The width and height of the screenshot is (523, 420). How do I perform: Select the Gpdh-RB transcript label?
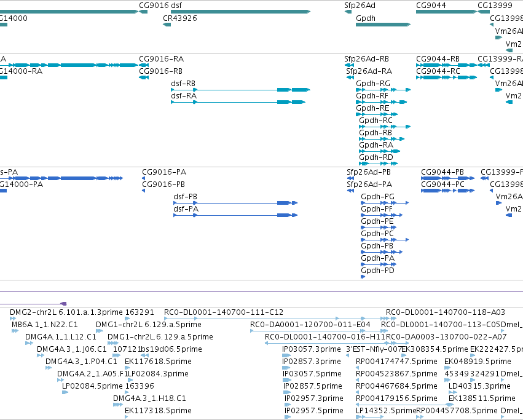(x=376, y=133)
